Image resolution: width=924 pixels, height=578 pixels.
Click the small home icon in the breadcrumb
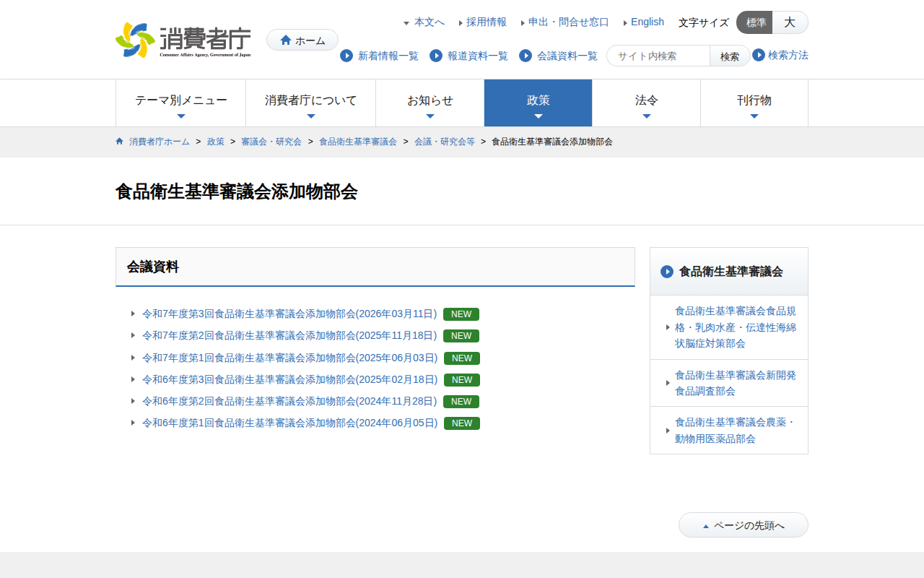click(120, 142)
